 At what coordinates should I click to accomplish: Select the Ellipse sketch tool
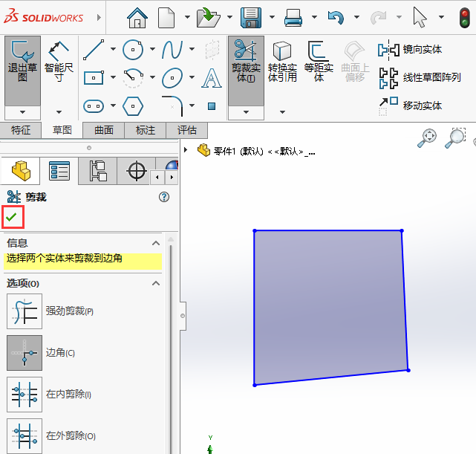tap(172, 78)
